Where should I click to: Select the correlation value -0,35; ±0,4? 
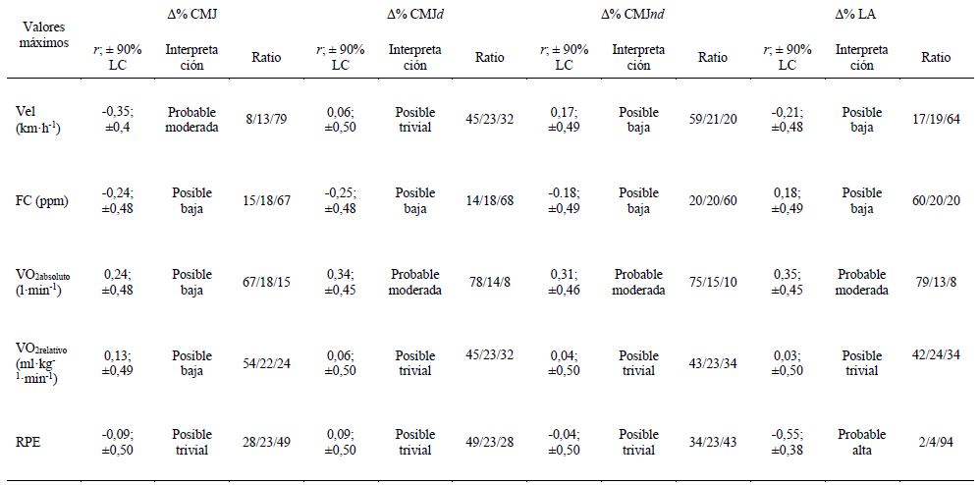[x=118, y=120]
